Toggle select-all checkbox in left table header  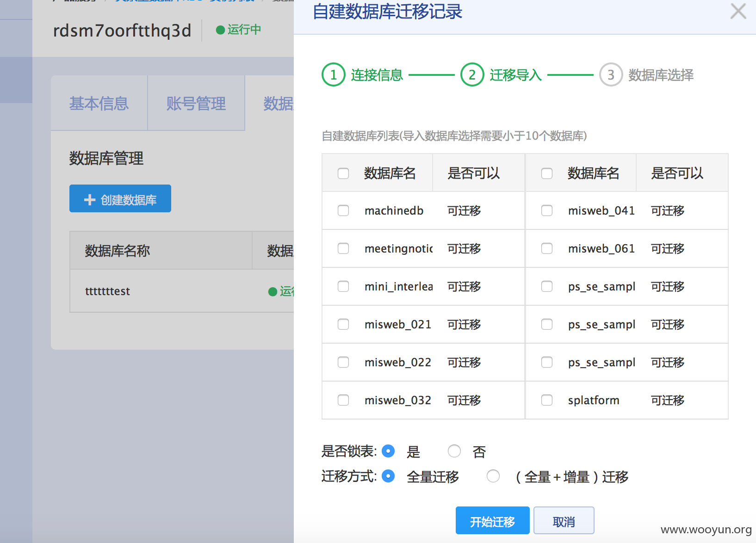pyautogui.click(x=343, y=173)
